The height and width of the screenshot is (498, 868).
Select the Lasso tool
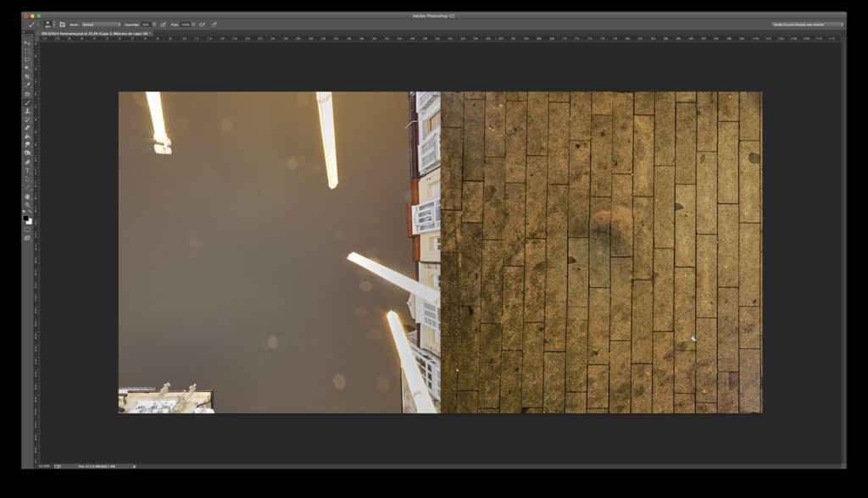tap(27, 59)
